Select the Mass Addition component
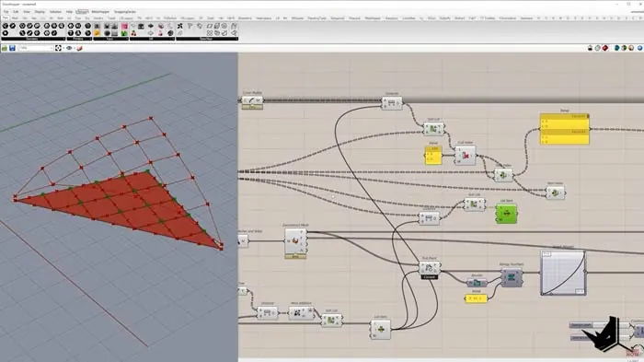The width and height of the screenshot is (644, 362). [302, 313]
